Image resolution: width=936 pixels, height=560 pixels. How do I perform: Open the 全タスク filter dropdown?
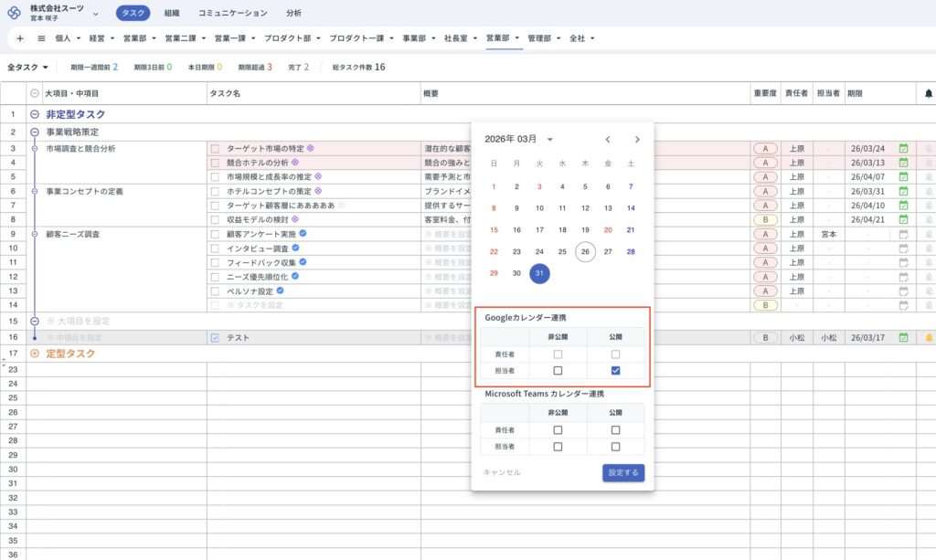[x=27, y=67]
